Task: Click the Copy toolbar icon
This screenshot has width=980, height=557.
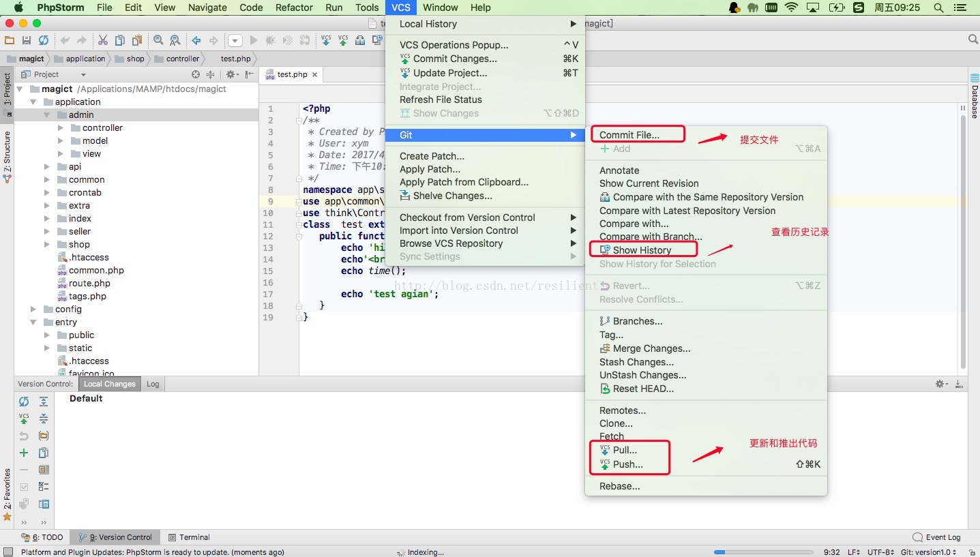Action: [x=120, y=41]
